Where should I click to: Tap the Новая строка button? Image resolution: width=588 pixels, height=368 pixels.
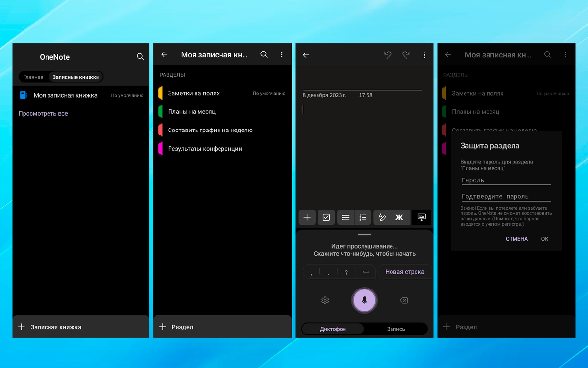pos(405,272)
